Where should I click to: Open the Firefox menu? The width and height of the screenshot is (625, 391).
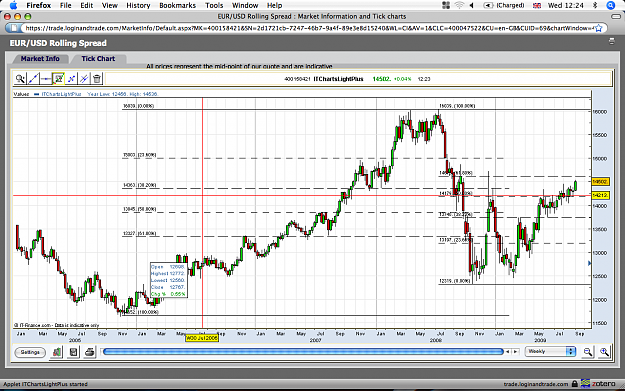pyautogui.click(x=39, y=5)
